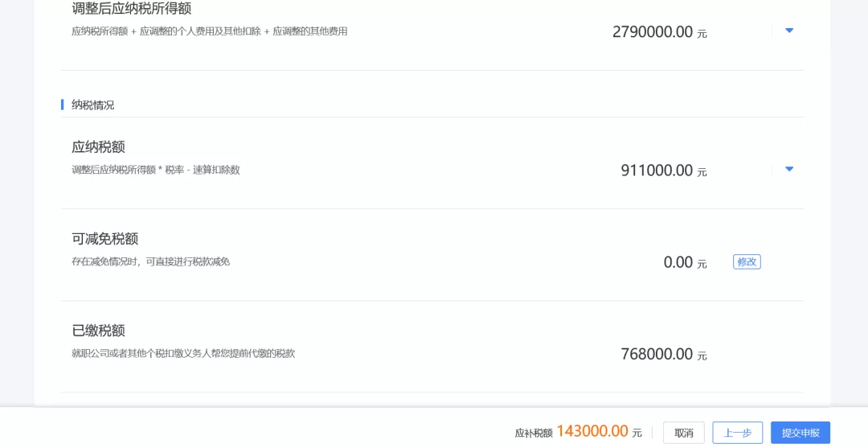Click the 应纳税额 heading
The image size is (868, 448).
(98, 147)
